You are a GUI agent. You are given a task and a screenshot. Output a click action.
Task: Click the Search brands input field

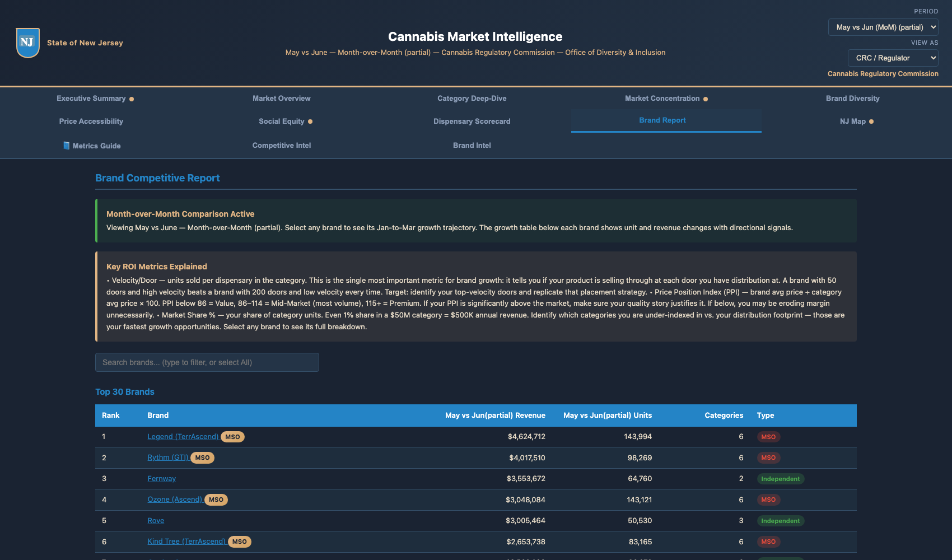coord(207,362)
